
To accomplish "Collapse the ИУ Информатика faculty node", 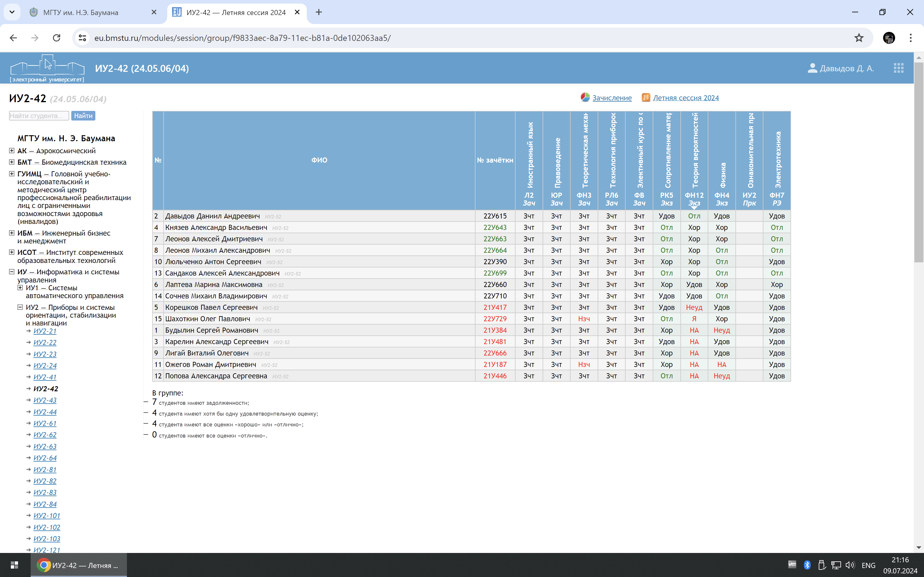I will 12,272.
